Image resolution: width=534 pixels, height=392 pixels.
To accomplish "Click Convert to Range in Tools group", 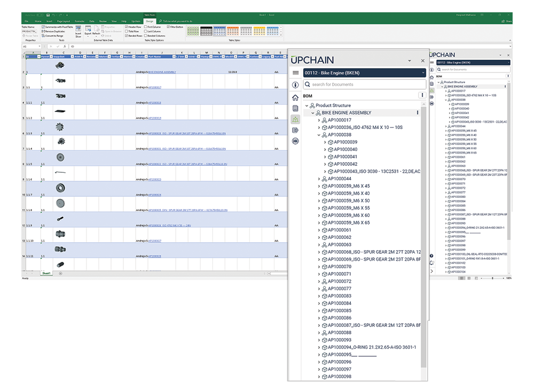I will click(52, 36).
